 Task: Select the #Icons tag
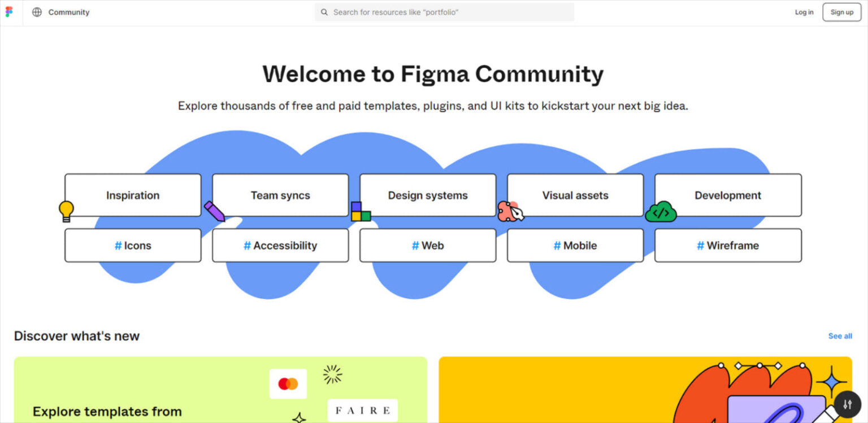[133, 245]
